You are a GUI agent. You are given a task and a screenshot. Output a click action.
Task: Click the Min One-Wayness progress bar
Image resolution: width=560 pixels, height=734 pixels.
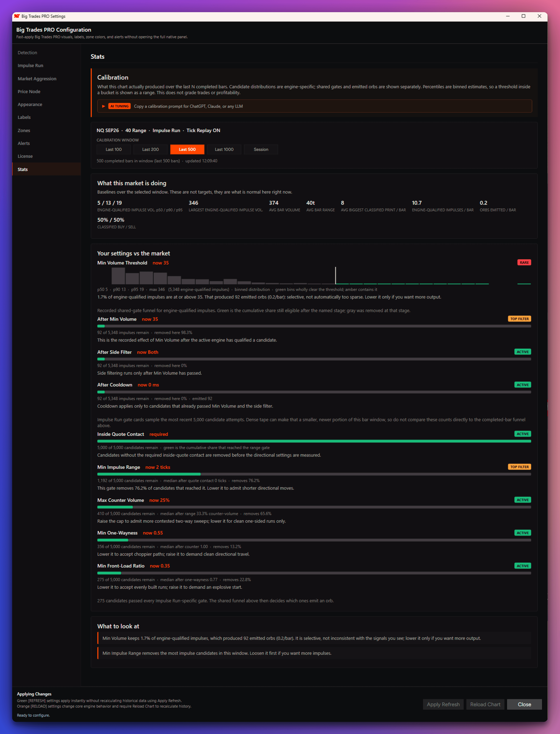point(314,540)
